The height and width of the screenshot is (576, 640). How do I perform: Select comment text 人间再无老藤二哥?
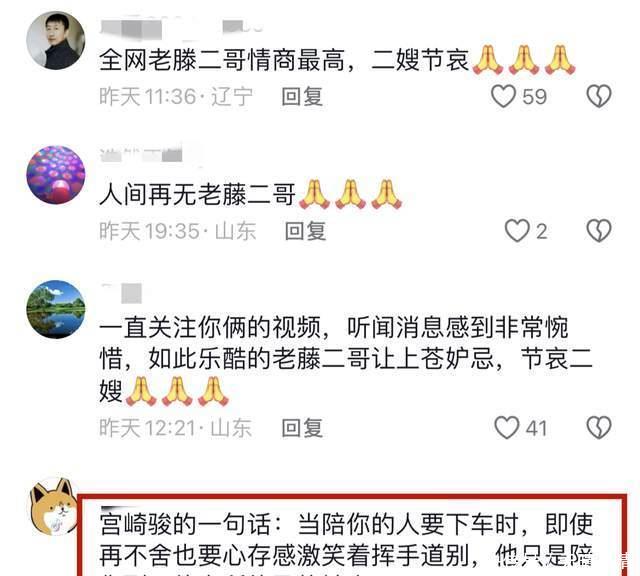(x=197, y=194)
